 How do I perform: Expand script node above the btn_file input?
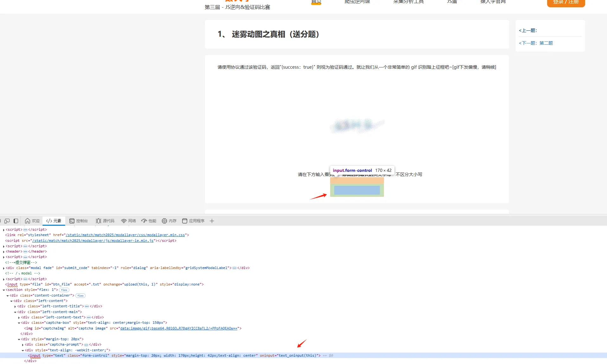tap(4, 279)
